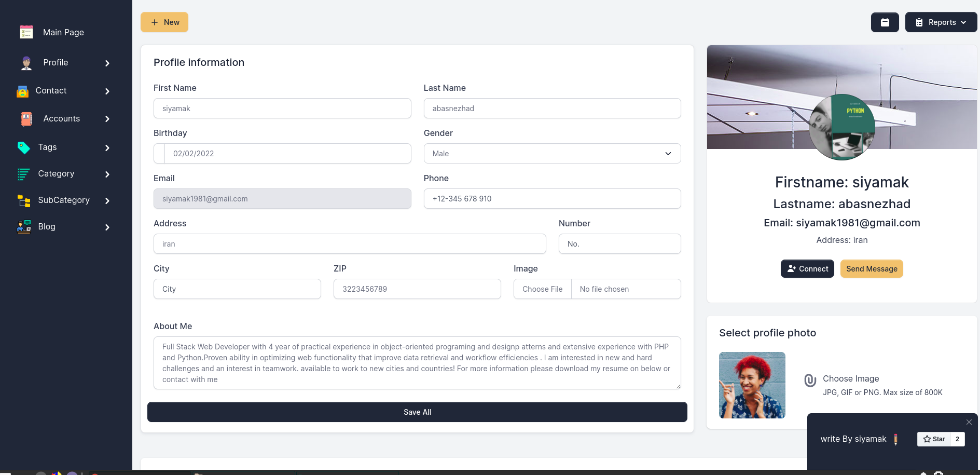
Task: Click the Address input field
Action: [350, 244]
